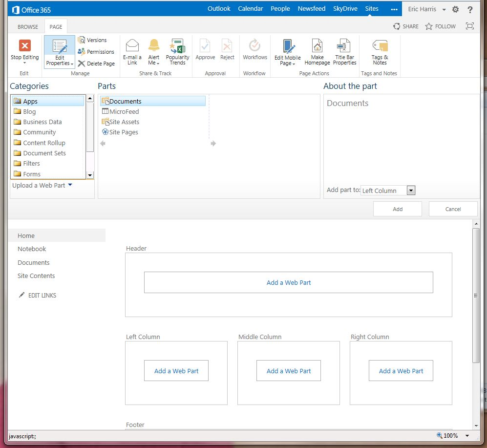Click the Categories list scroll-up arrow
487x448 pixels.
tap(90, 99)
